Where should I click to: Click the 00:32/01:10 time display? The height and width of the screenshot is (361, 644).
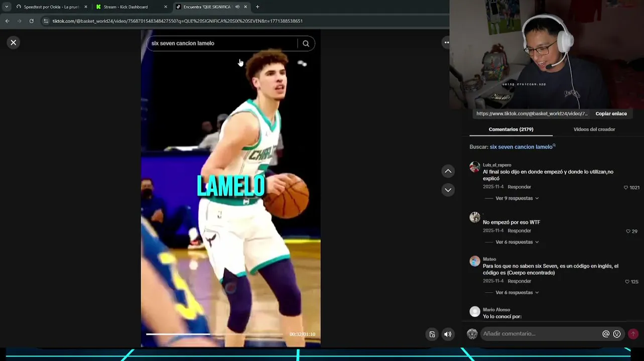[302, 334]
